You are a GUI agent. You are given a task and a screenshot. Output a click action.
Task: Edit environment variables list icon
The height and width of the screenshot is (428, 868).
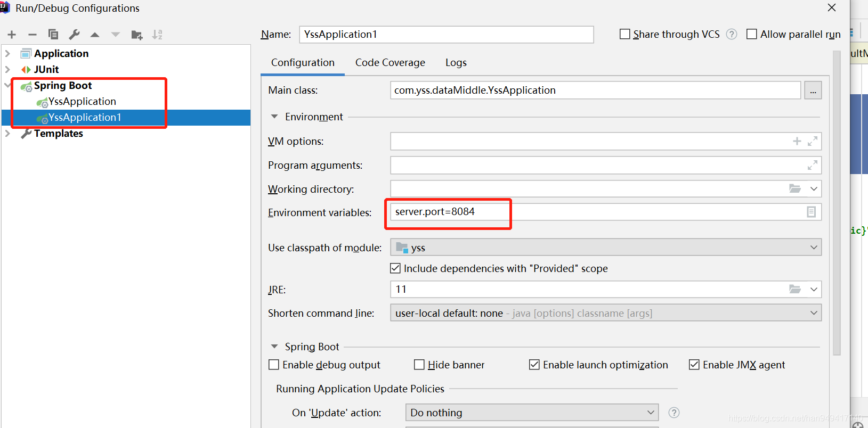click(x=811, y=212)
